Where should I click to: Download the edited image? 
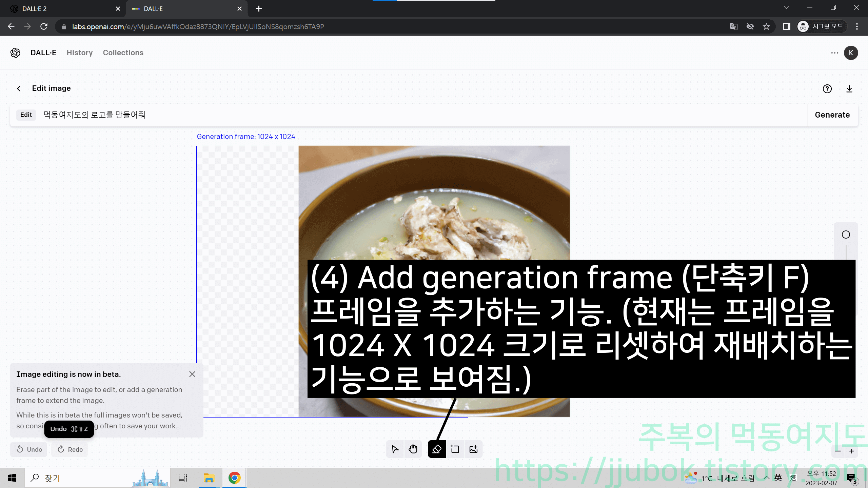849,88
